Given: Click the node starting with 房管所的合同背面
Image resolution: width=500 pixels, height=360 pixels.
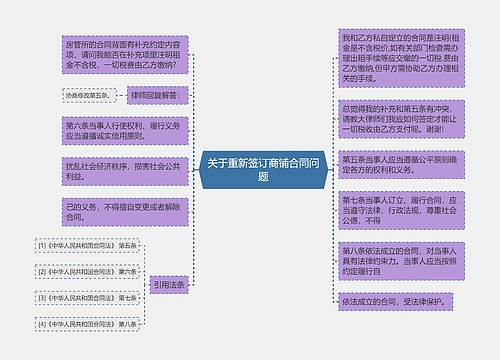Looking at the screenshot, I should (x=125, y=55).
